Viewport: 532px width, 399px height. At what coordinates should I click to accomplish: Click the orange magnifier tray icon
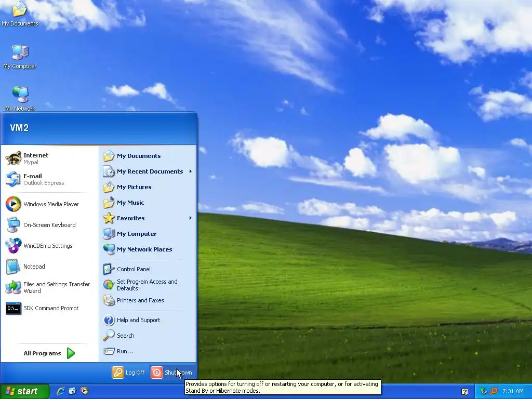tap(494, 392)
